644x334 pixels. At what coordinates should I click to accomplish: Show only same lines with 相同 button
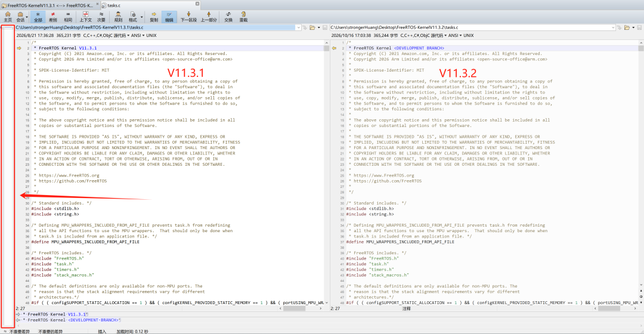68,17
